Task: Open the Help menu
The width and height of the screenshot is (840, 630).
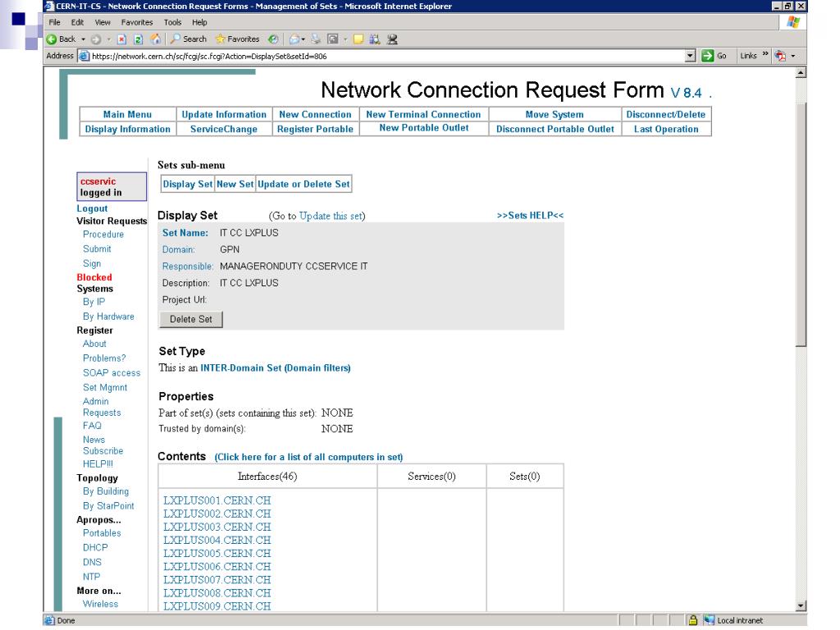Action: (199, 22)
